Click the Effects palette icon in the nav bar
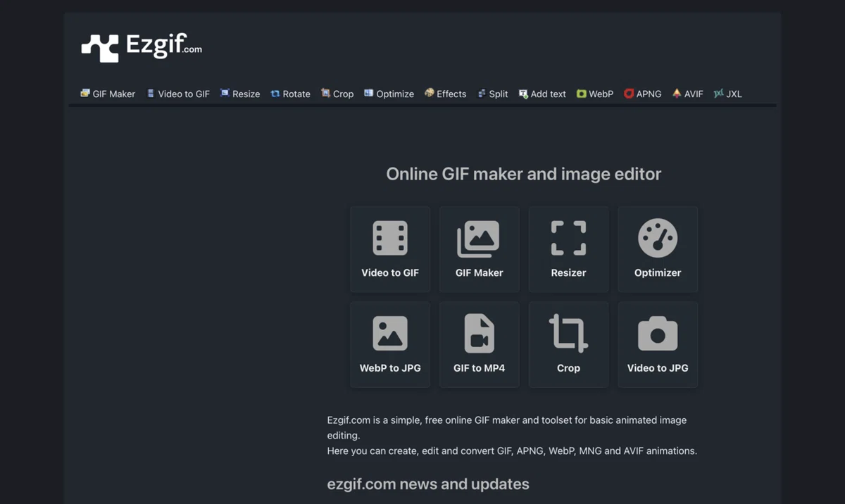Image resolution: width=845 pixels, height=504 pixels. 429,93
